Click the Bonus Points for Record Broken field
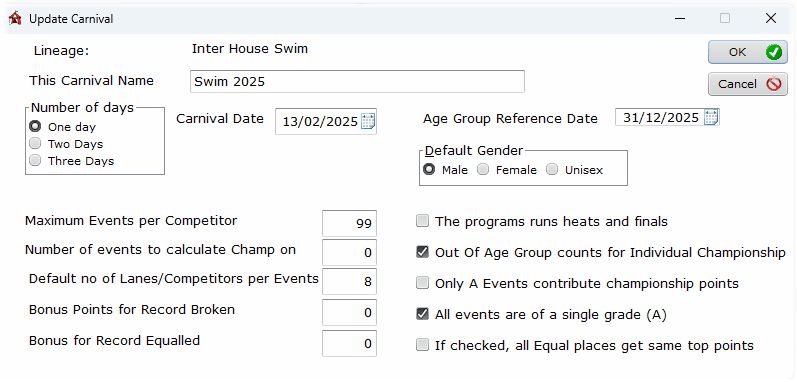 (349, 312)
